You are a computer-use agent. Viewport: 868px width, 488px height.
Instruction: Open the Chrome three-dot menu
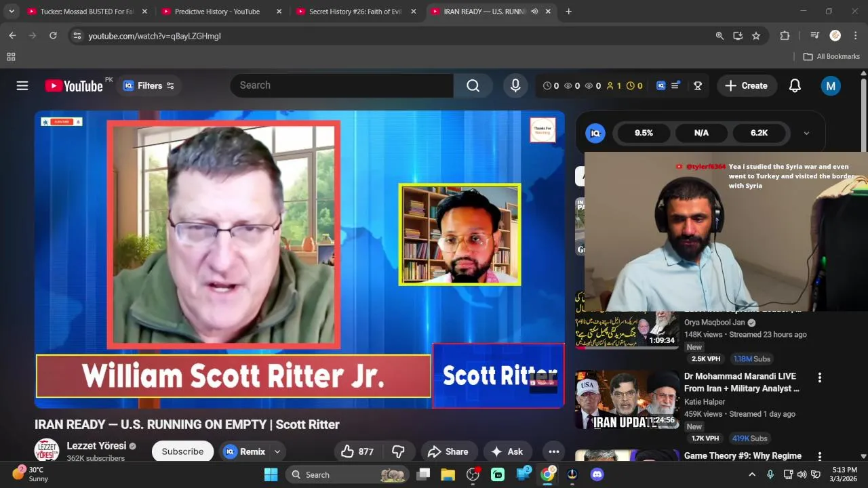(x=855, y=35)
